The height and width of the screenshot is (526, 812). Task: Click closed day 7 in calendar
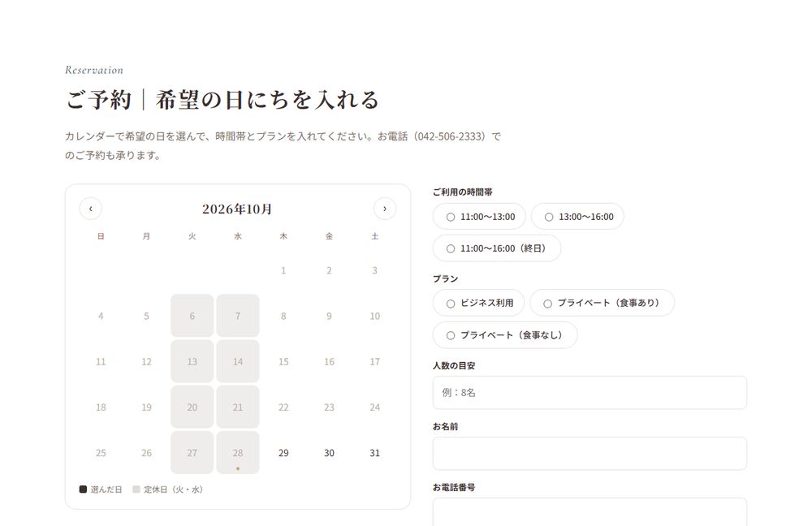point(238,316)
